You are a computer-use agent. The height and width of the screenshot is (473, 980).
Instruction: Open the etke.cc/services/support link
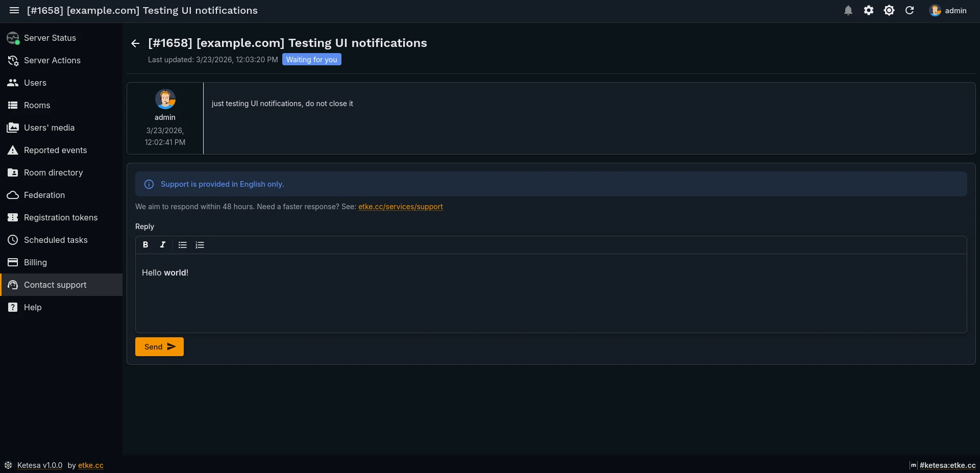pos(401,207)
